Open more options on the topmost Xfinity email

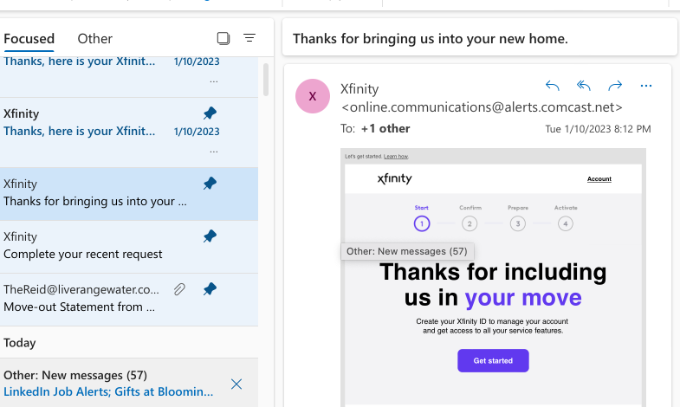coord(214,82)
